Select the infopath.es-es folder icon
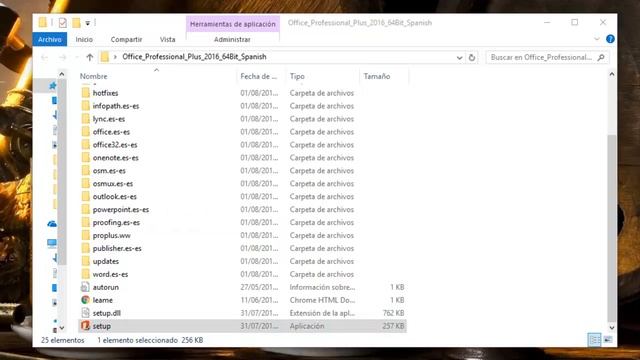 tap(85, 106)
